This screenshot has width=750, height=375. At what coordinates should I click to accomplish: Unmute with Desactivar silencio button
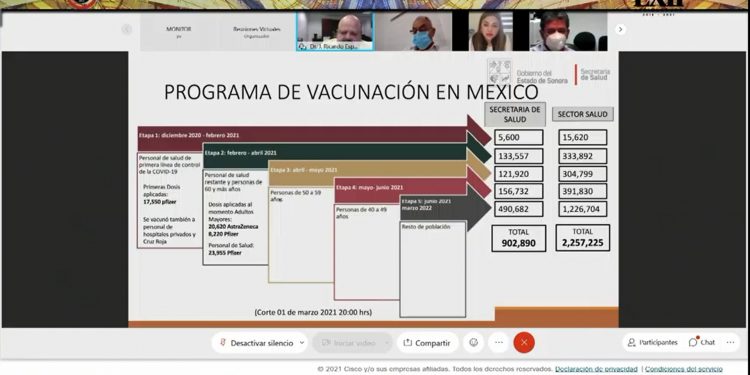pyautogui.click(x=256, y=343)
